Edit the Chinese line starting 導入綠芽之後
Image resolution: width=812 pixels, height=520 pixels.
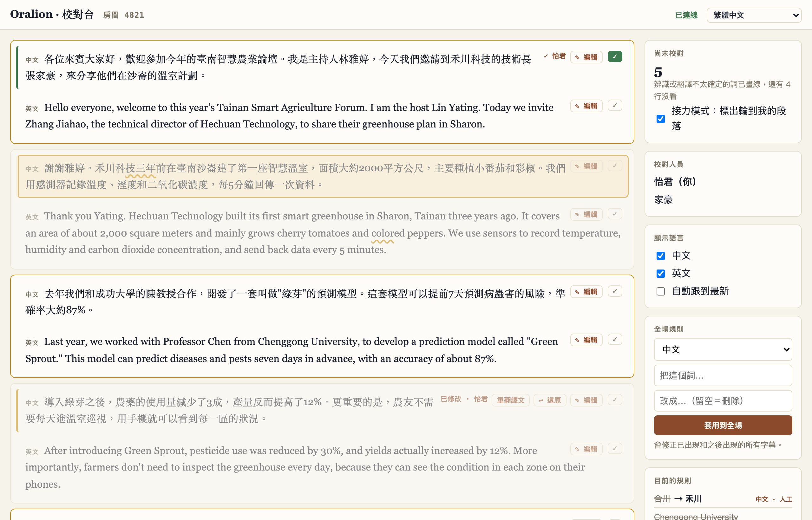(586, 400)
